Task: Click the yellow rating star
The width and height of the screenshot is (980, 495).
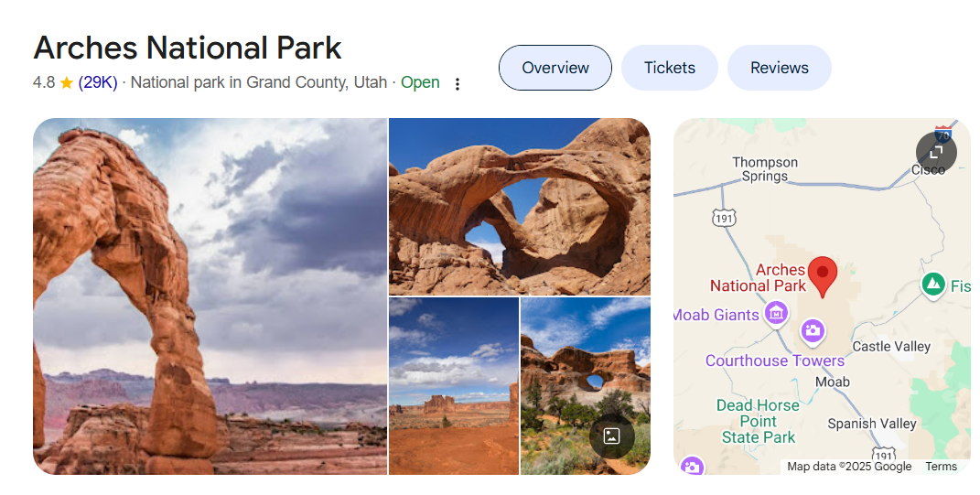Action: [x=67, y=82]
